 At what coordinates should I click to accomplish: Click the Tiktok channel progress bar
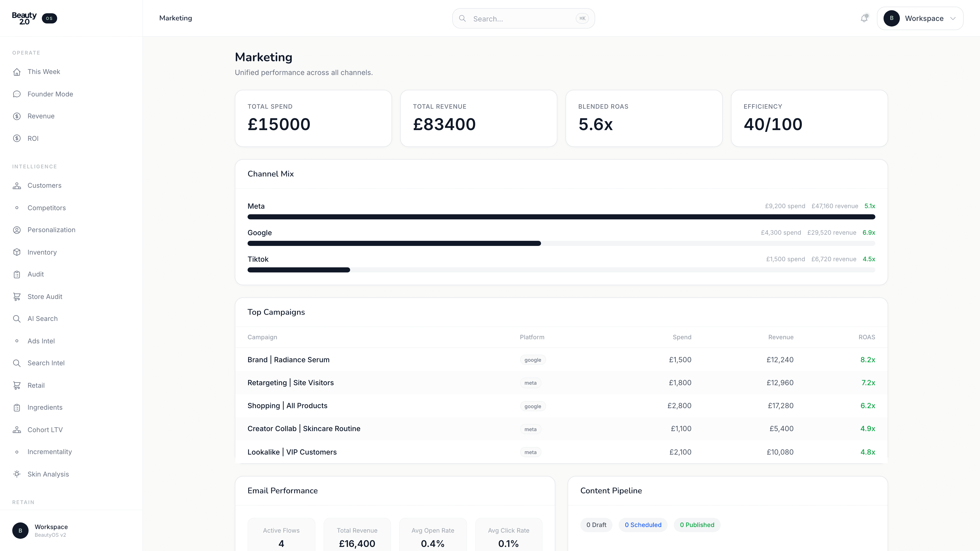tap(561, 270)
